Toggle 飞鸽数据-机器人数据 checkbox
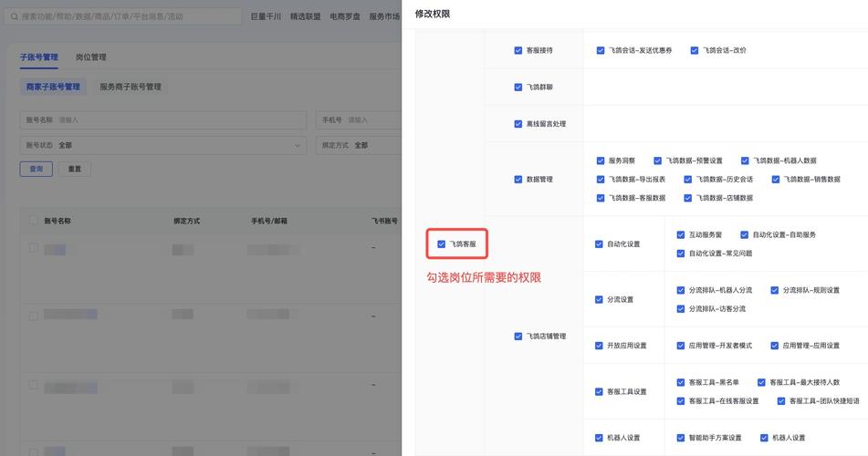868x456 pixels. pyautogui.click(x=745, y=161)
